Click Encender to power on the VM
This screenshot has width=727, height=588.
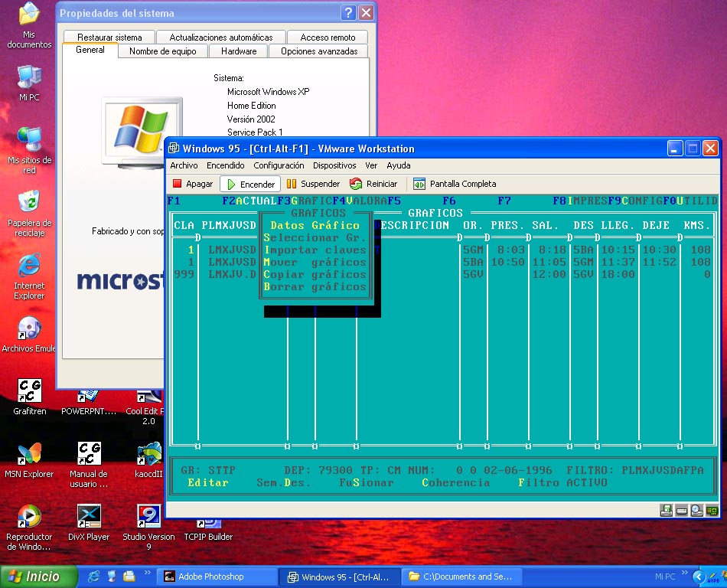tap(251, 184)
